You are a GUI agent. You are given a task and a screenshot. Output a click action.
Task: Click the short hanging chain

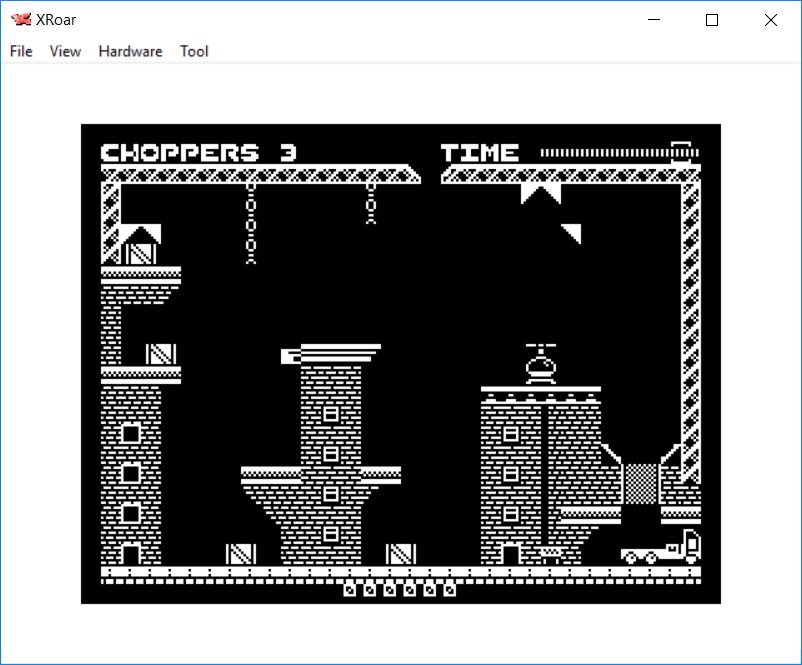click(371, 203)
